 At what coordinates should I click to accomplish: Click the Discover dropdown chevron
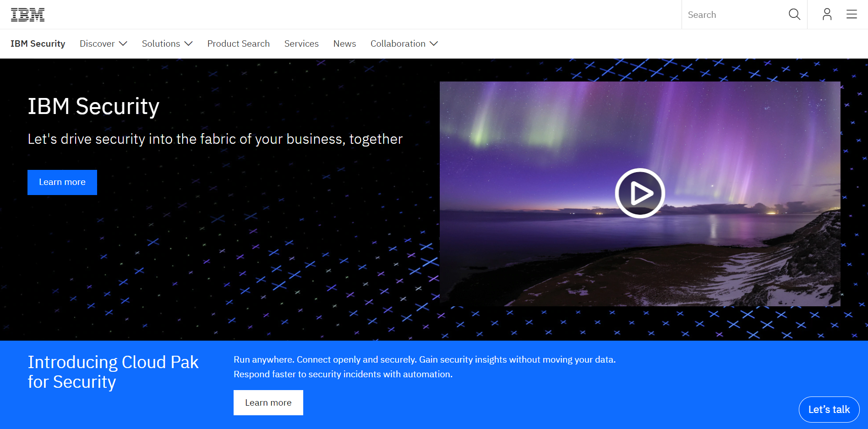tap(123, 43)
